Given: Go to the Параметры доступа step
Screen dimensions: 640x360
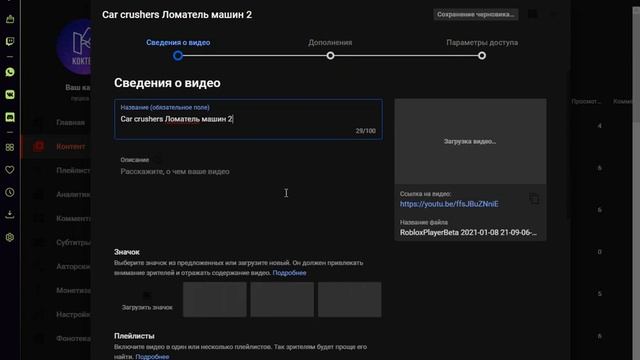Looking at the screenshot, I should pyautogui.click(x=482, y=42).
